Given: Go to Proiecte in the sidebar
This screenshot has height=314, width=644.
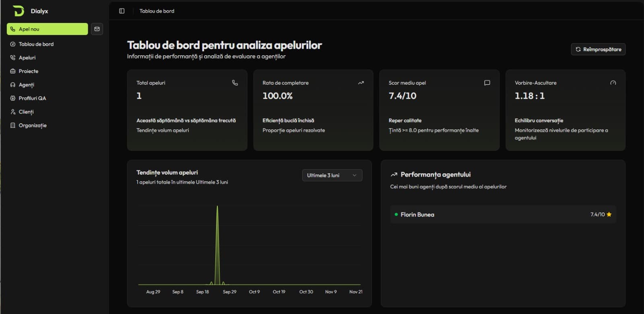Looking at the screenshot, I should point(28,71).
